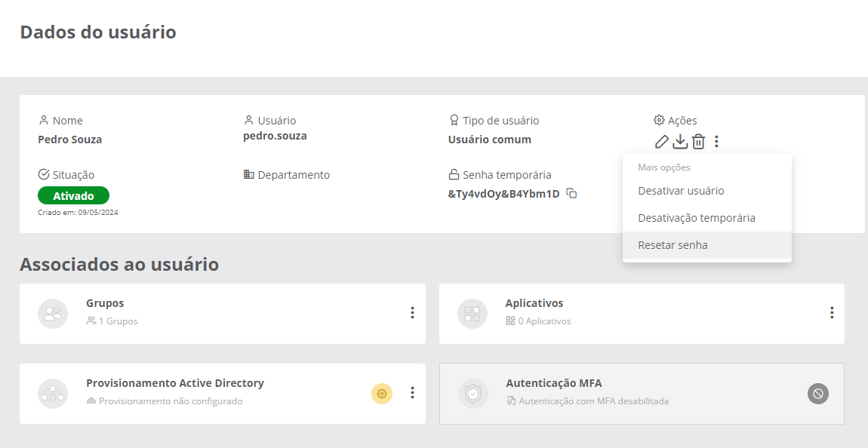868x448 pixels.
Task: Open the Ações more options menu
Action: tap(716, 141)
